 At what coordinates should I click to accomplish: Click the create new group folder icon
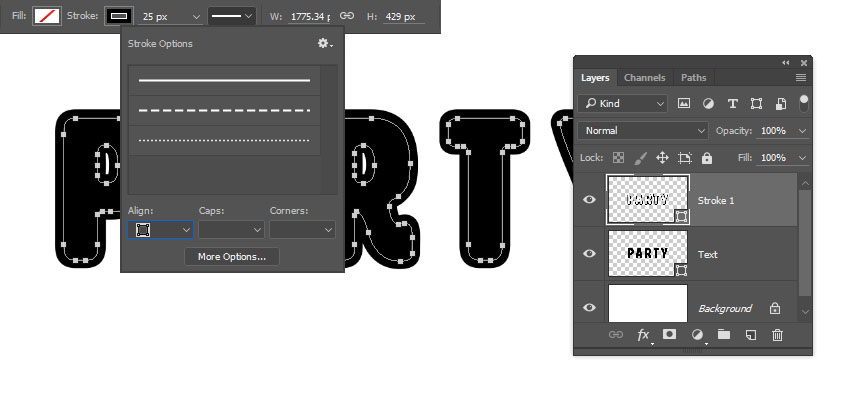(x=724, y=335)
